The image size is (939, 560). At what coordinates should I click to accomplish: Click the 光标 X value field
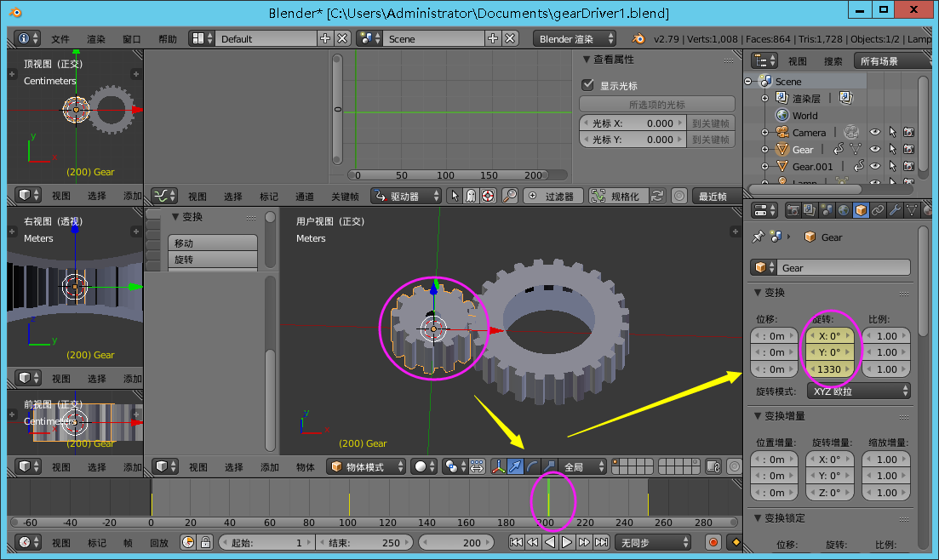click(633, 123)
